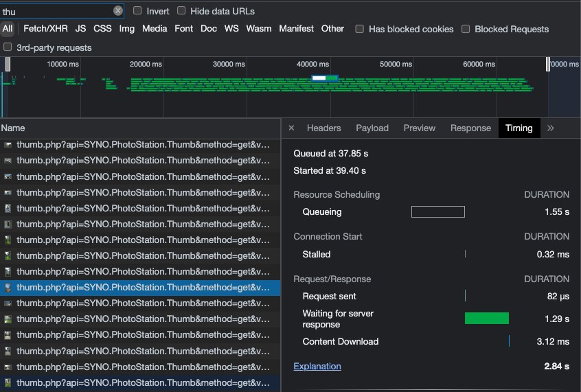Viewport: 581px width, 392px height.
Task: Filter requests by Img type
Action: click(126, 29)
